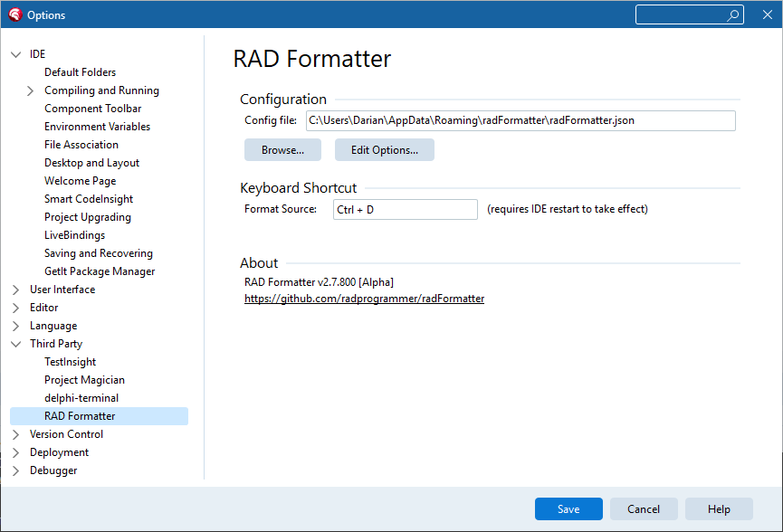This screenshot has width=783, height=532.
Task: Select Project Upgrading in the tree
Action: pos(88,217)
